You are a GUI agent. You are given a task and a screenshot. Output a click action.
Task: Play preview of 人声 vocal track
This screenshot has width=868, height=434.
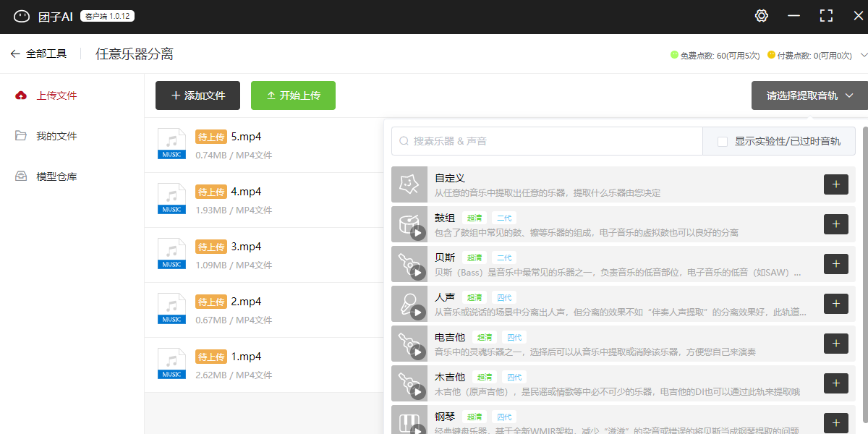417,312
